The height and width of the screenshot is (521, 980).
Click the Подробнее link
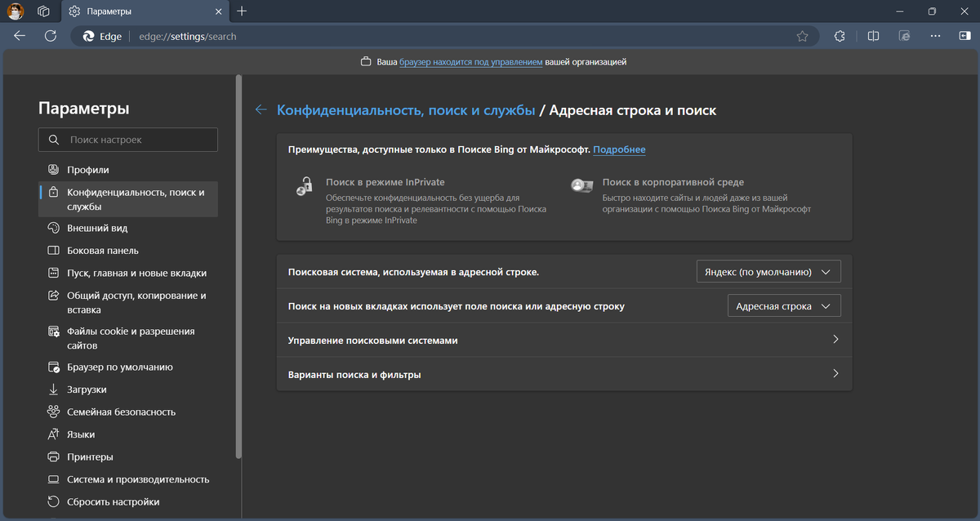pyautogui.click(x=619, y=149)
